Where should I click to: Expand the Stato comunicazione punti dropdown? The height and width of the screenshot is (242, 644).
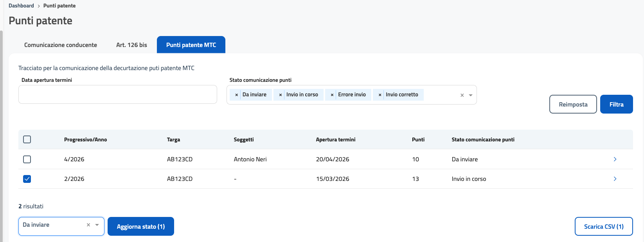pos(471,95)
